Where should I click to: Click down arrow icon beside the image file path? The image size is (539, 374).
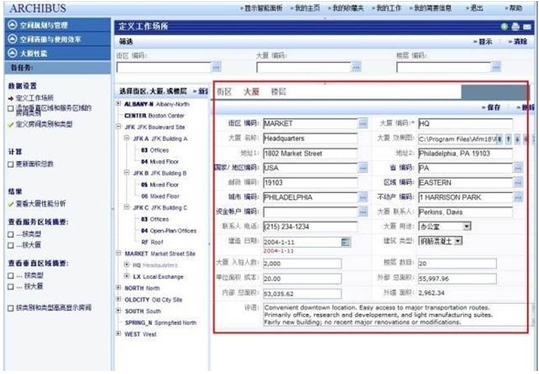(x=517, y=139)
